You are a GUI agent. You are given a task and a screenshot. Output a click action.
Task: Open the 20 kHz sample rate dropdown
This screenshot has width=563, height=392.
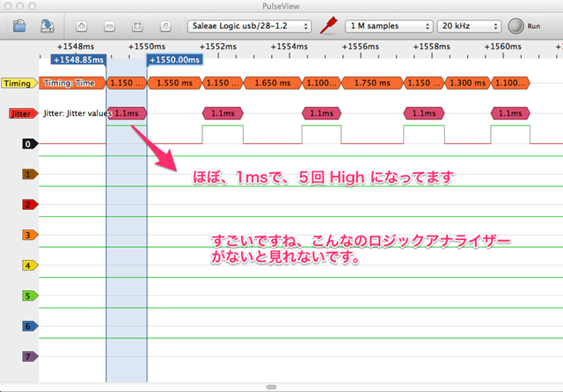[469, 26]
